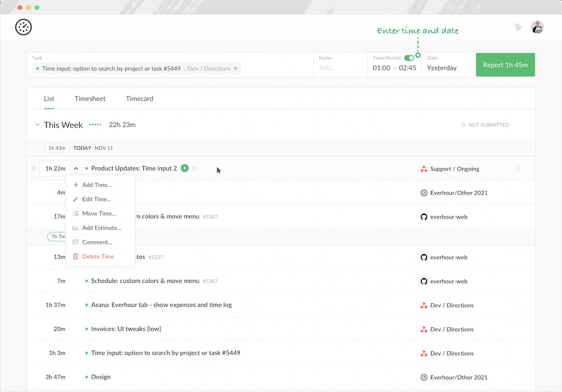Click the pencil icon next to Edit Time
The image size is (562, 392).
[76, 199]
